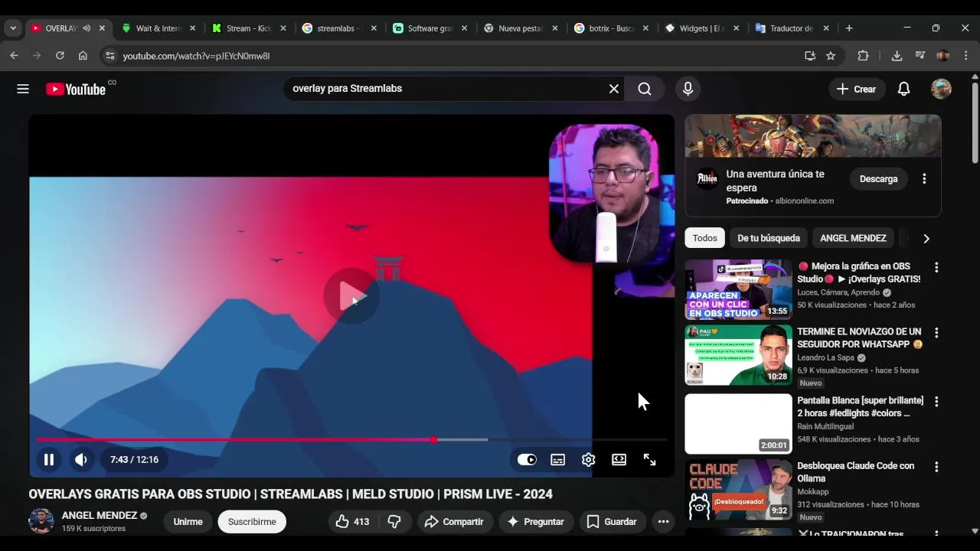Clear the search box text
980x551 pixels.
coord(613,89)
